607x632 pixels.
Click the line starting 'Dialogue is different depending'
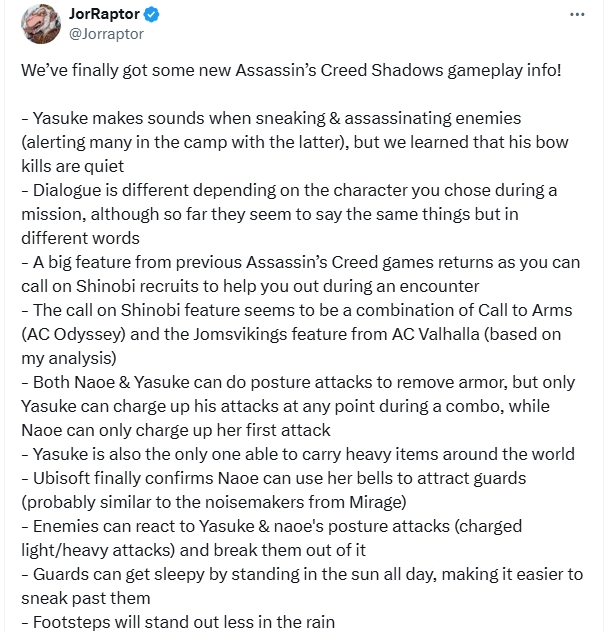[x=289, y=190]
